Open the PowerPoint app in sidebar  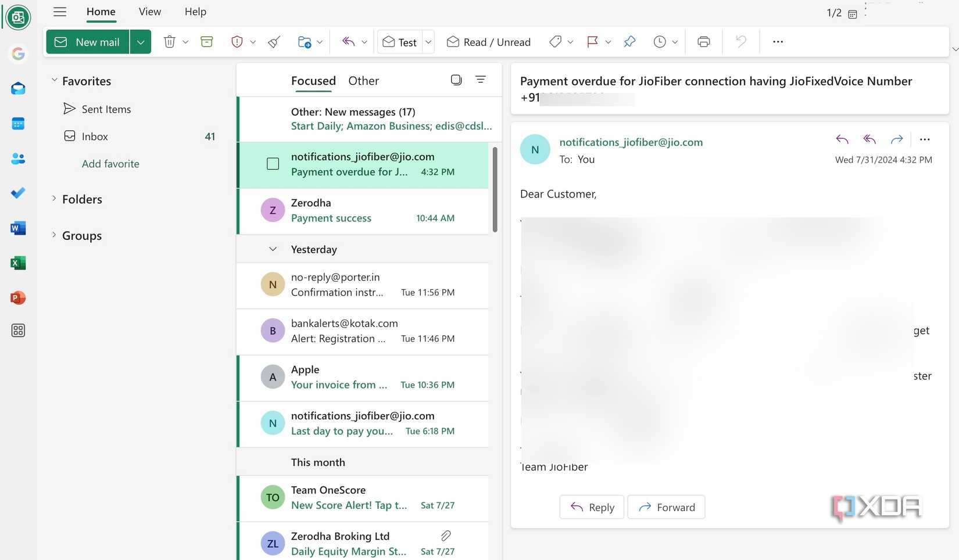(18, 298)
